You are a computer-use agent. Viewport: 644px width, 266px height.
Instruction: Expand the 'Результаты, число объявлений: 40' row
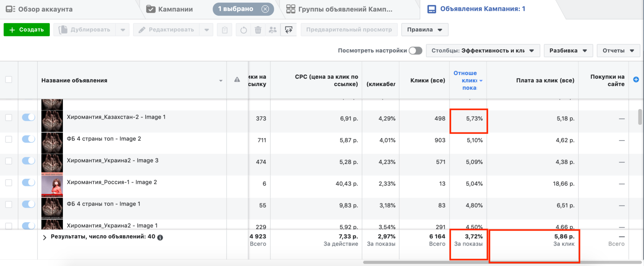coord(44,237)
